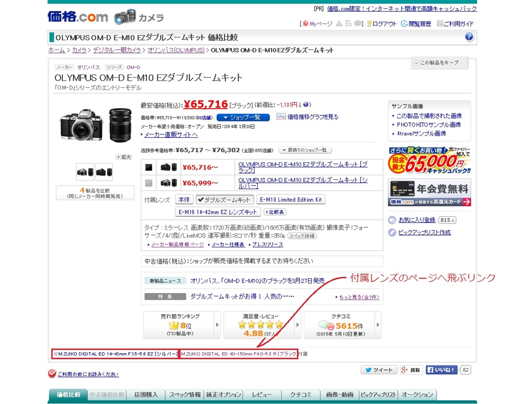Viewport: 532px width, 404px height.
Task: Select the black color swatch
Action: [x=149, y=167]
